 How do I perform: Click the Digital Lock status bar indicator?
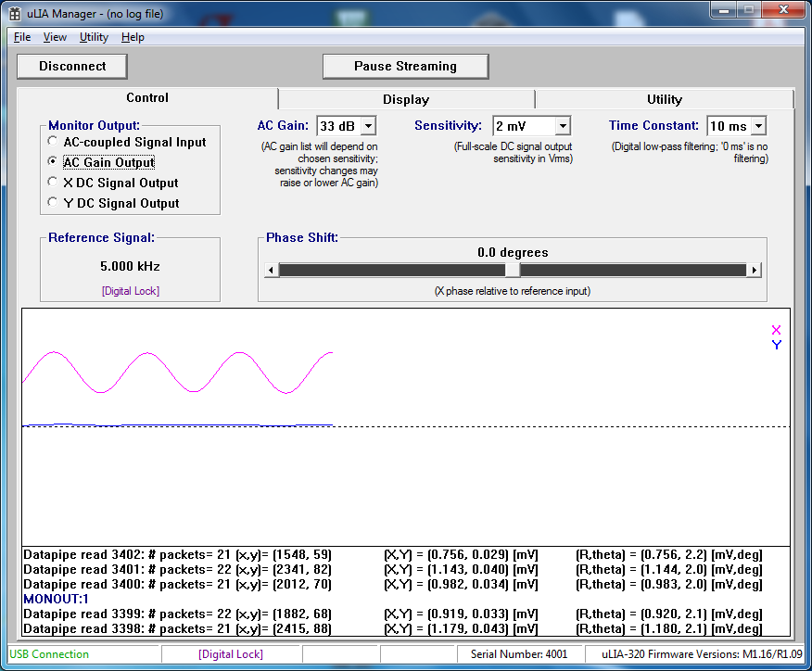tap(230, 653)
